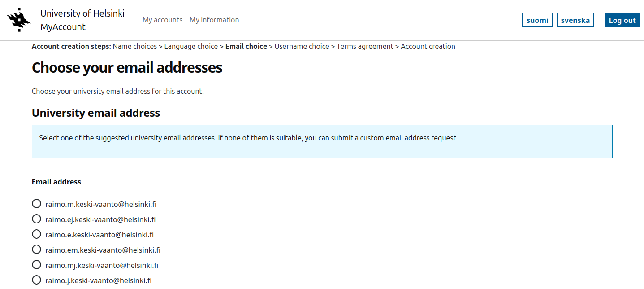644x289 pixels.
Task: Switch language to svenska
Action: coord(575,20)
